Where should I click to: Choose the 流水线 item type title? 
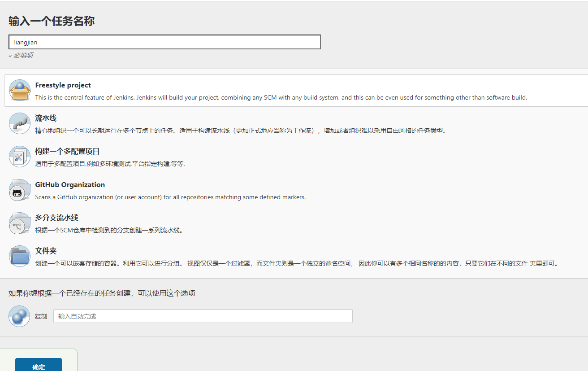[x=46, y=118]
